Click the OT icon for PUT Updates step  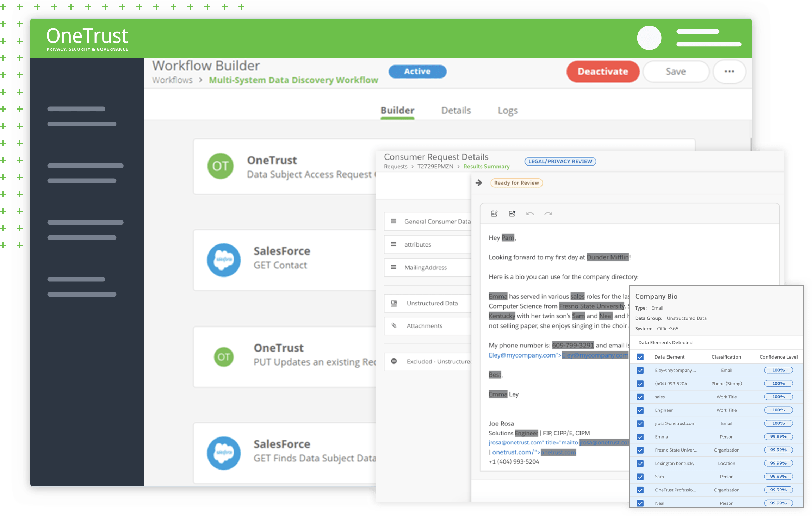coord(224,357)
